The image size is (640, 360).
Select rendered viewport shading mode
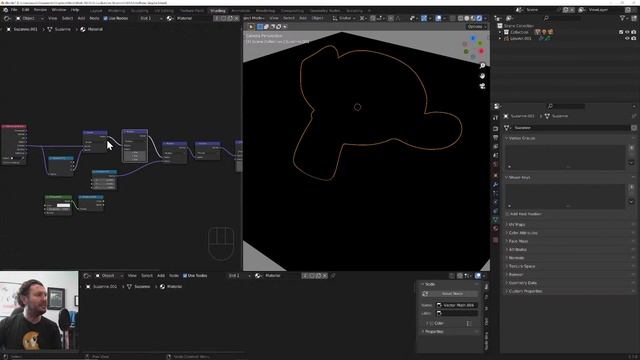(x=480, y=18)
